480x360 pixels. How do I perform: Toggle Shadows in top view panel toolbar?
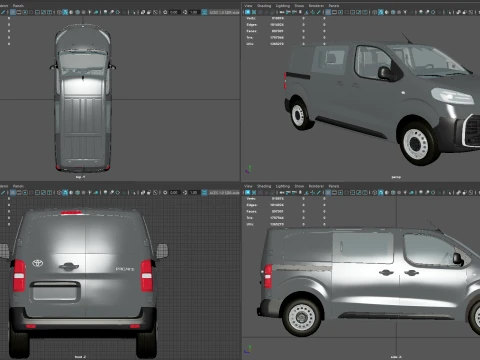tap(96, 12)
